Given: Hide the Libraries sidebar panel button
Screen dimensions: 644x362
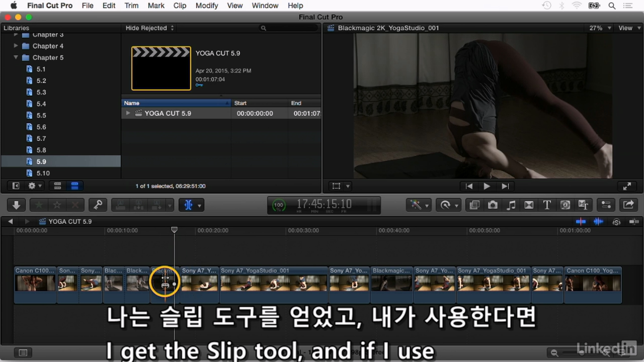Looking at the screenshot, I should pyautogui.click(x=16, y=186).
